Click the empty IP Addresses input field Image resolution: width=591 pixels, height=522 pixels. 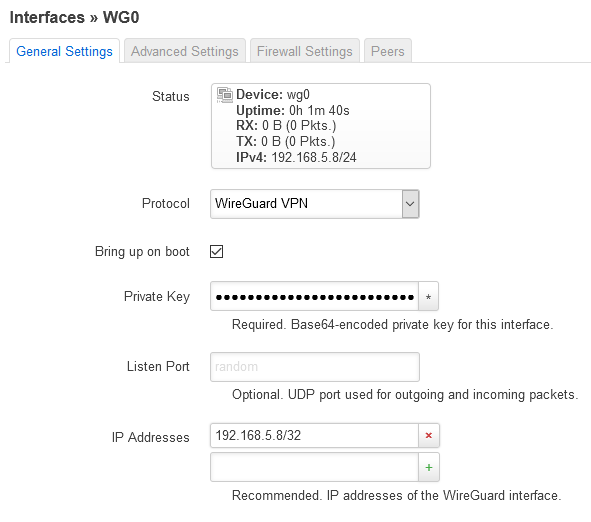pos(314,467)
